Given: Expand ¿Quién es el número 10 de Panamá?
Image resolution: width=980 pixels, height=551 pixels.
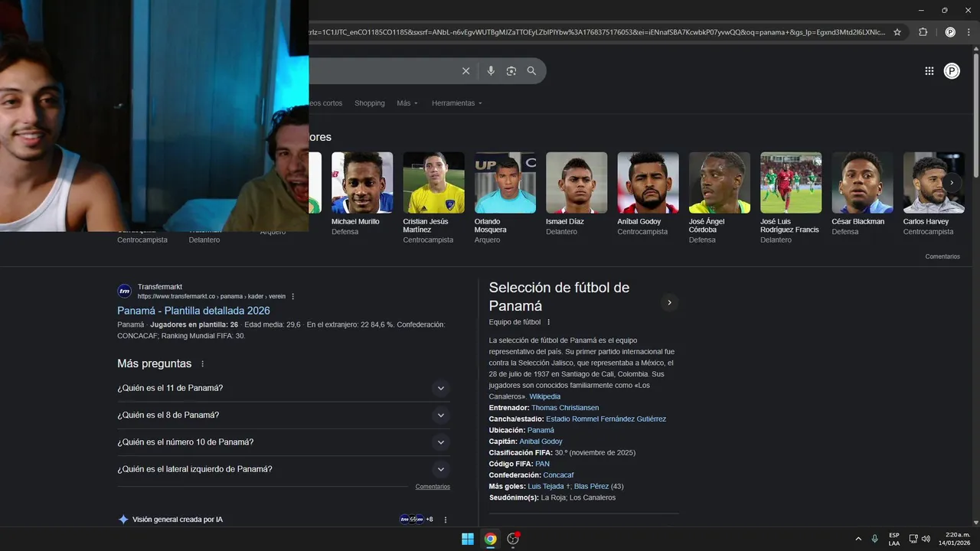Looking at the screenshot, I should pyautogui.click(x=283, y=442).
